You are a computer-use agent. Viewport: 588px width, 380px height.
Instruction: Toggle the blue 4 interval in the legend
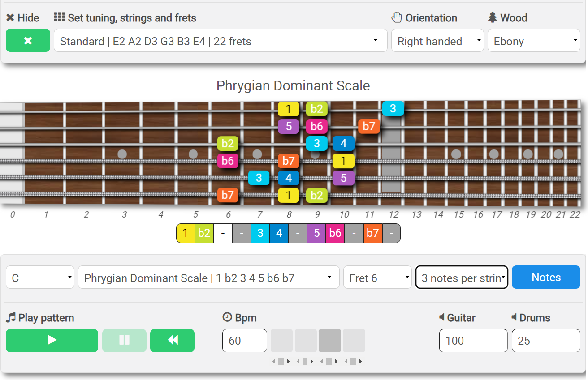tap(279, 233)
